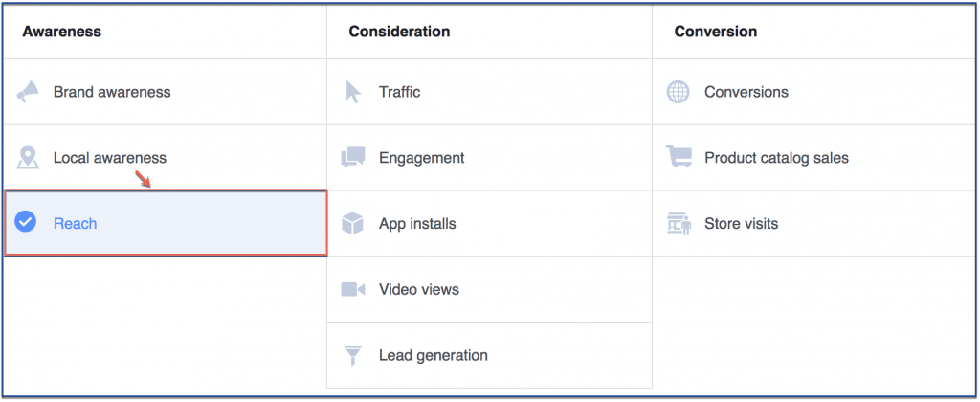Select the Store visits objective text
This screenshot has height=402, width=980.
[x=742, y=224]
